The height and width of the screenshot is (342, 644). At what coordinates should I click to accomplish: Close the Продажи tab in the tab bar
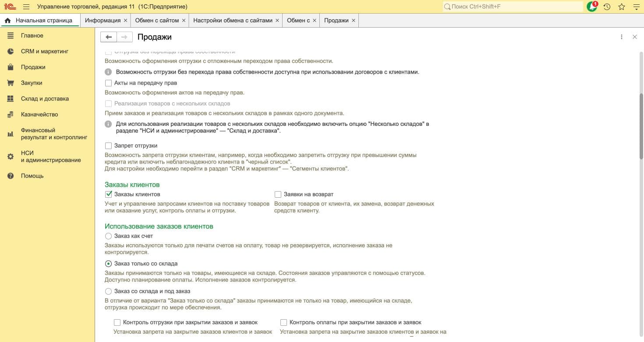coord(354,21)
